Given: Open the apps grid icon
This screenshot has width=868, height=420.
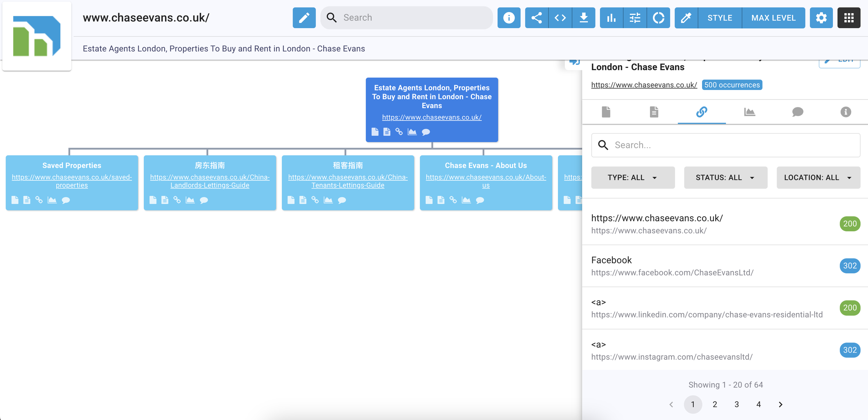Looking at the screenshot, I should [x=849, y=18].
